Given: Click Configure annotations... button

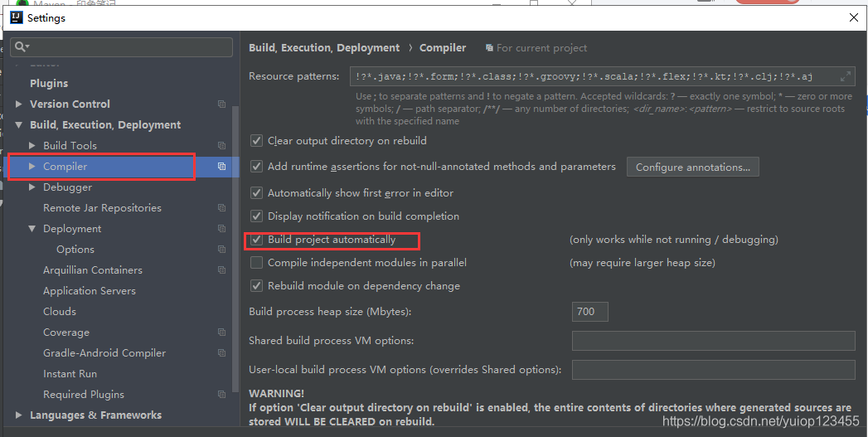Looking at the screenshot, I should [x=692, y=167].
